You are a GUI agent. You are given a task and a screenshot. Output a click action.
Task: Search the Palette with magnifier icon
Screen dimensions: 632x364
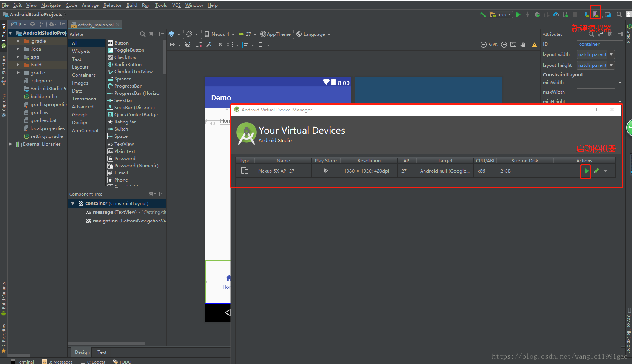tap(143, 34)
